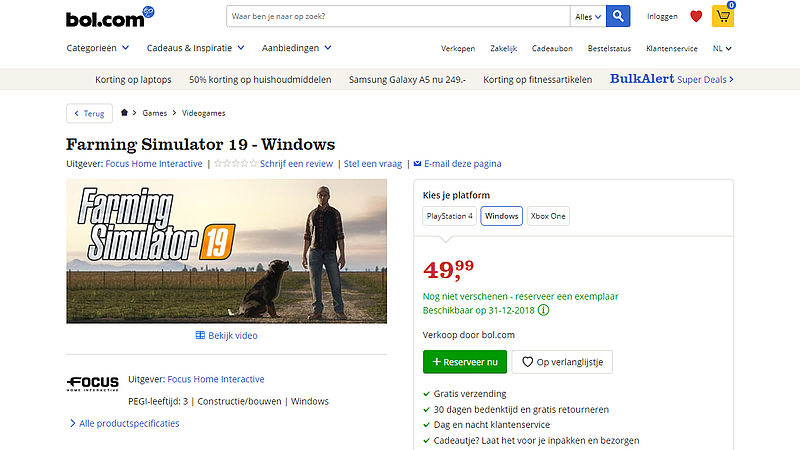Add to wishlist with Op verlanglijstje
Viewport: 800px width, 450px height.
click(x=562, y=362)
